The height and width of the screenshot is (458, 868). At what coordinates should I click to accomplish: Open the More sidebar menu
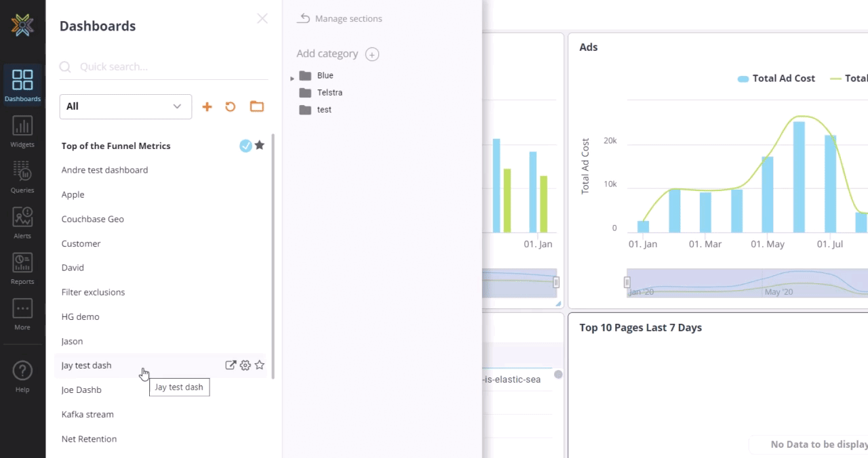22,314
